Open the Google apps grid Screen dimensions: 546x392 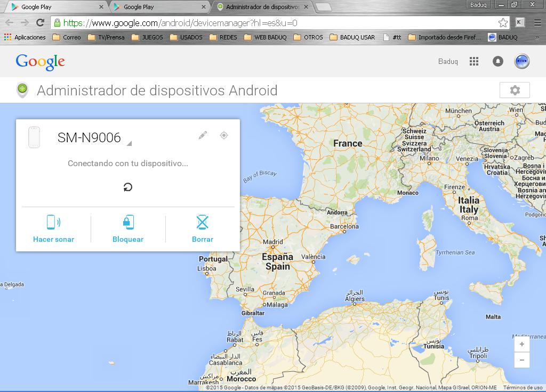click(x=474, y=61)
